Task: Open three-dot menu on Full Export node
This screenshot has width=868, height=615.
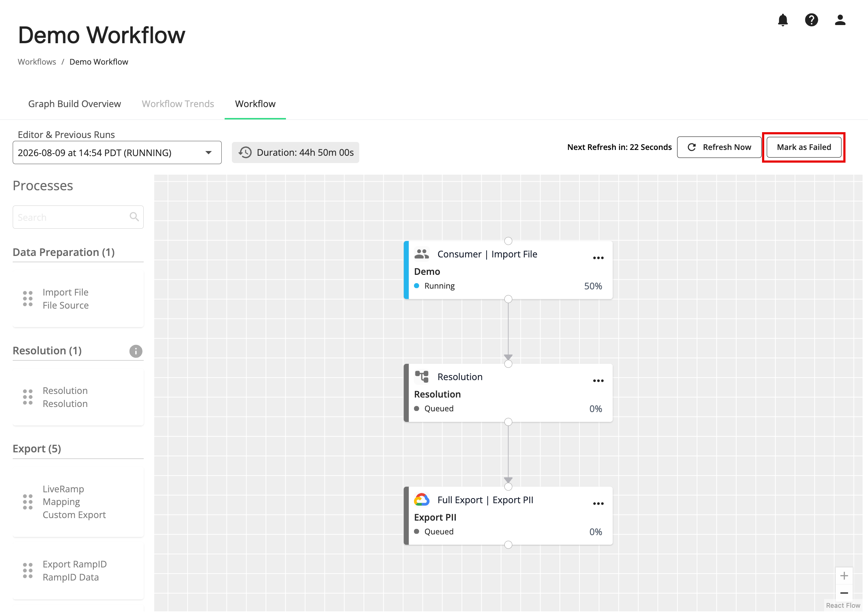Action: [598, 504]
